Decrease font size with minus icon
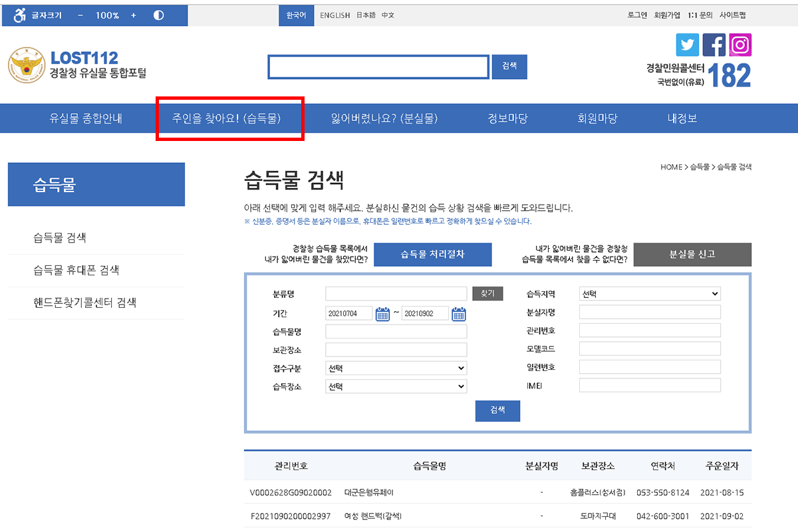Screen dimensions: 798x532 (80, 15)
